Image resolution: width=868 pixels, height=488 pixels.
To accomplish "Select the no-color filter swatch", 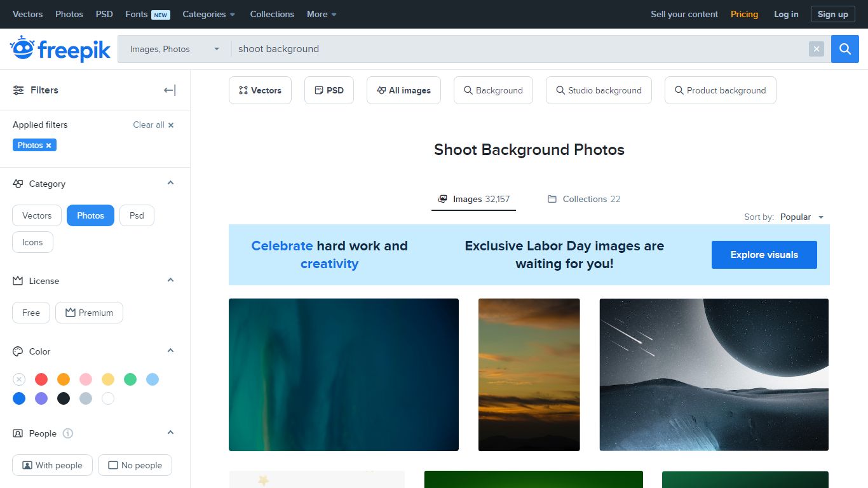I will click(x=19, y=379).
